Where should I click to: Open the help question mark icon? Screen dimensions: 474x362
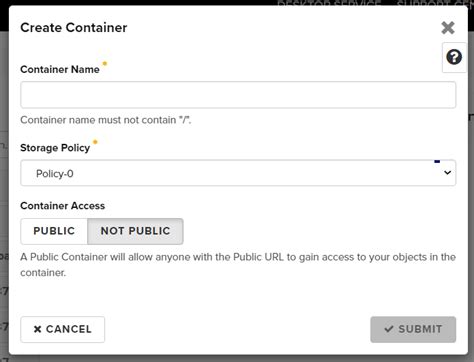454,57
